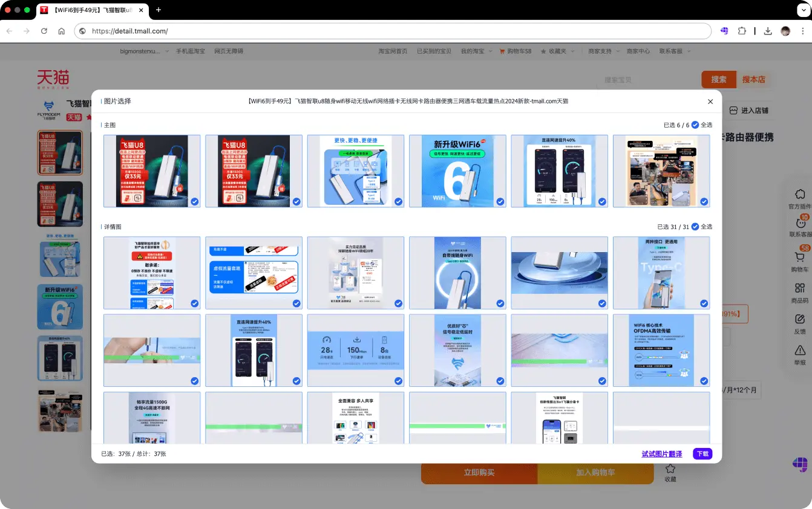Select the 全面兼容 多人共享 detail thumbnail

coord(356,418)
